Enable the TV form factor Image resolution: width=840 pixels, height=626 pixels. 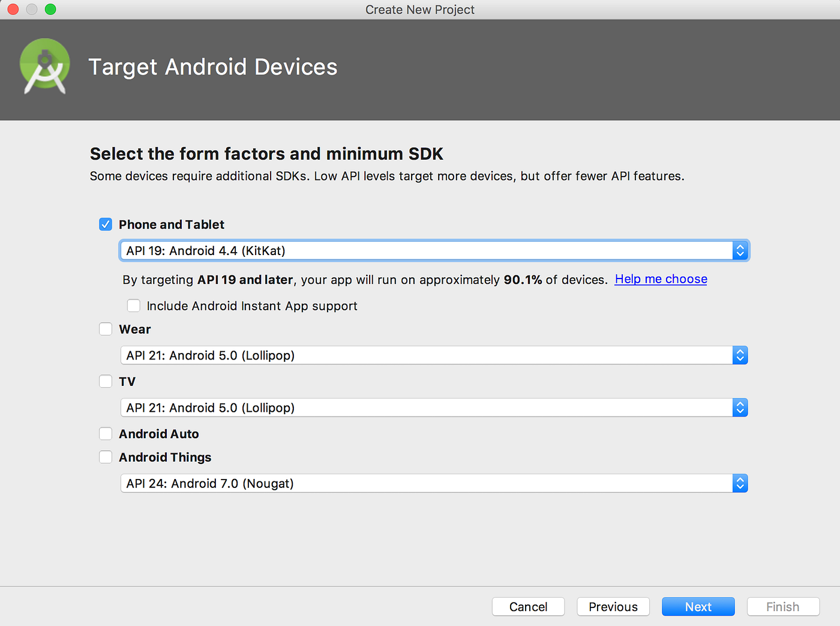[106, 381]
